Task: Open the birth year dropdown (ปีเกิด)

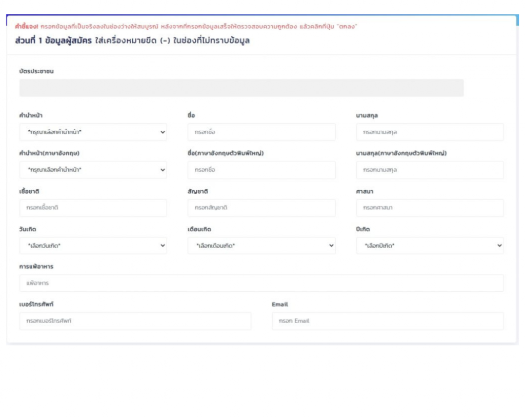Action: tap(430, 246)
